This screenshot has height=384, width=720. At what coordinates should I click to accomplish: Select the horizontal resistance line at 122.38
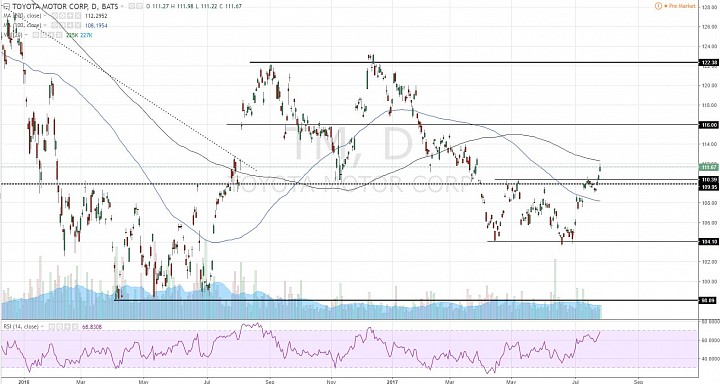pyautogui.click(x=475, y=62)
